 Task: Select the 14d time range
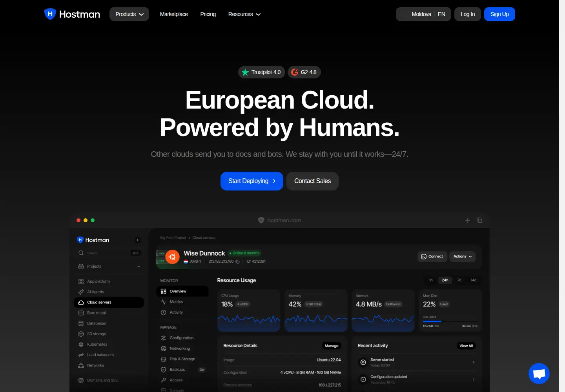point(474,280)
